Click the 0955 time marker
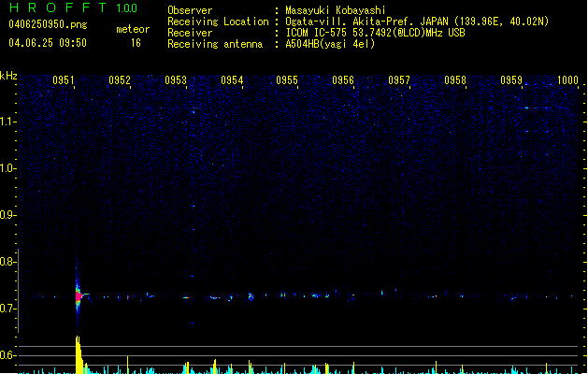Viewport: 588px width, 374px height. click(x=287, y=80)
